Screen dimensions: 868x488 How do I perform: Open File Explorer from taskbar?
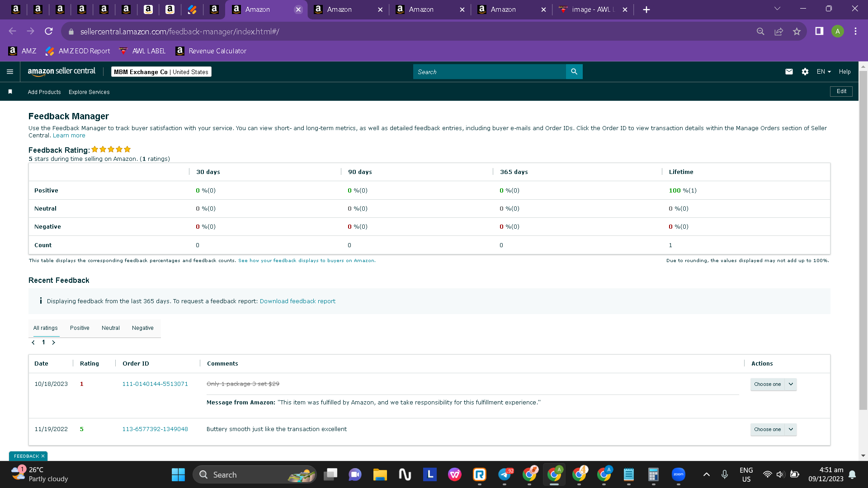[380, 474]
